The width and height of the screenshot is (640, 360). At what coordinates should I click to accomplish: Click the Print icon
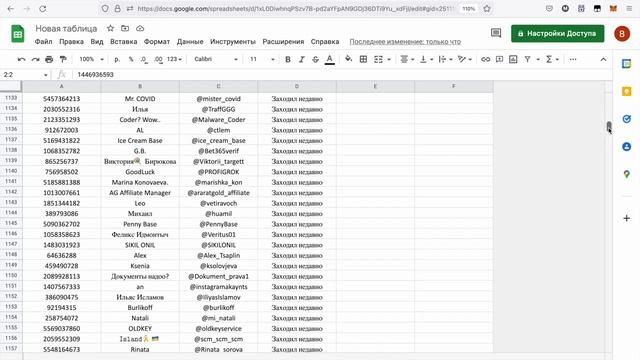(49, 60)
